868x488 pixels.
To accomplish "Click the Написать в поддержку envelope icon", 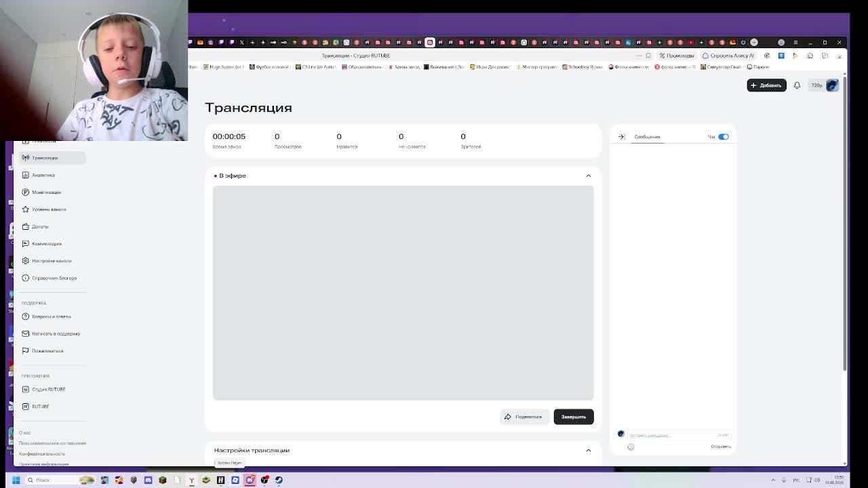I will [x=25, y=333].
